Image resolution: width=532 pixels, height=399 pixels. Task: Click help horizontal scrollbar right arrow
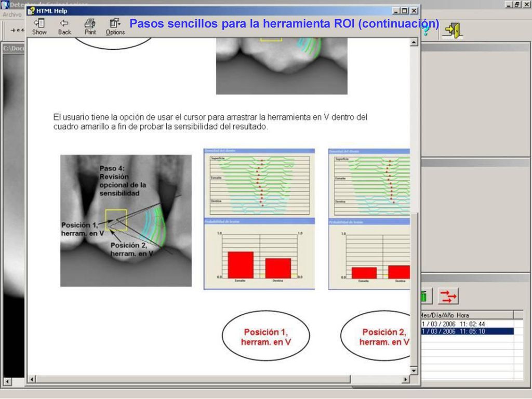[x=405, y=379]
